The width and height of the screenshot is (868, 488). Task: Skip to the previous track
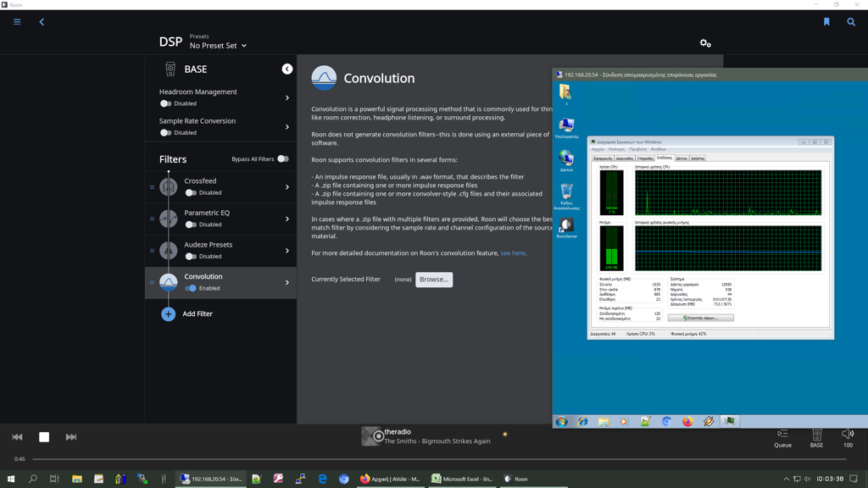coord(17,437)
